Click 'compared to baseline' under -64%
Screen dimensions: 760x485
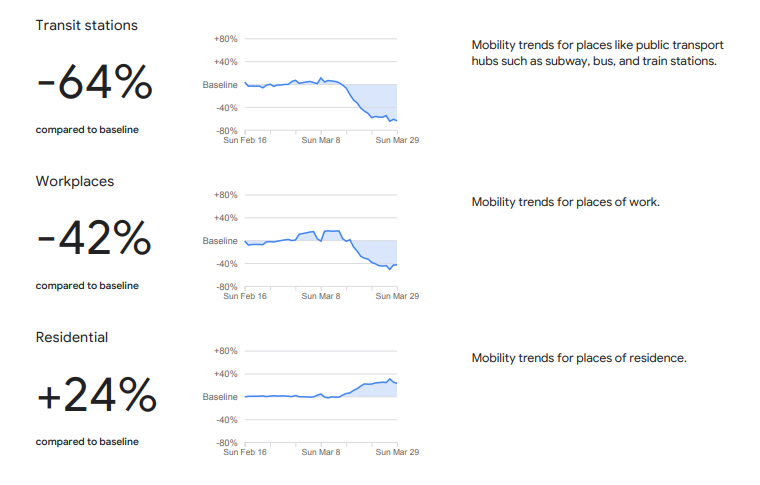87,130
